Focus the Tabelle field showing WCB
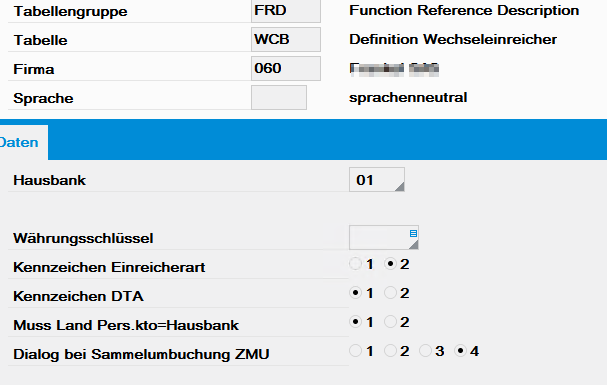 tap(286, 39)
